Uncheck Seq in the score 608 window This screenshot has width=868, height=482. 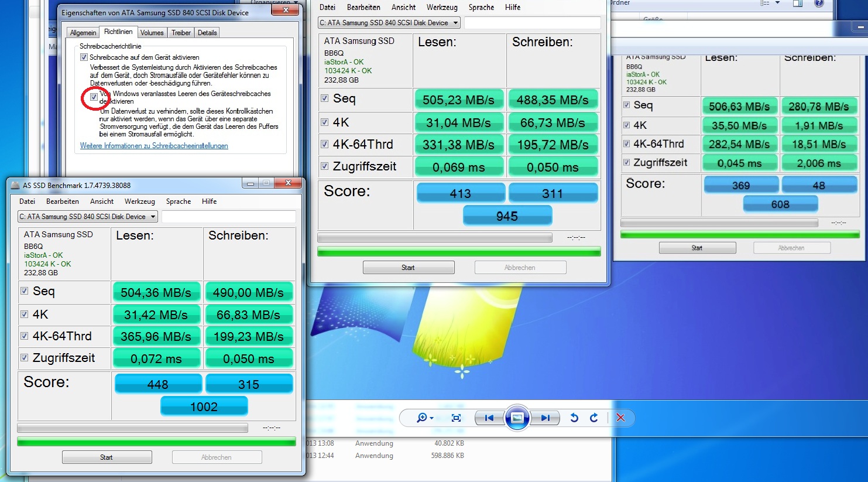point(626,105)
